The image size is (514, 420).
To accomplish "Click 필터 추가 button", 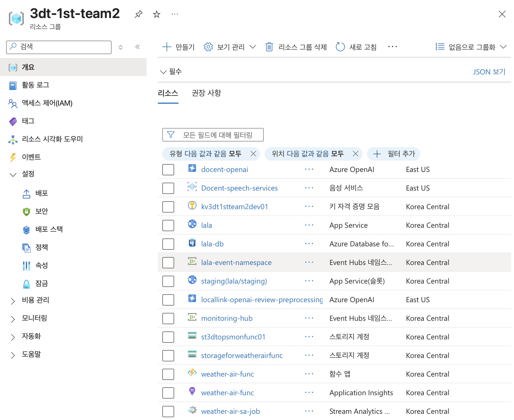I will click(393, 154).
